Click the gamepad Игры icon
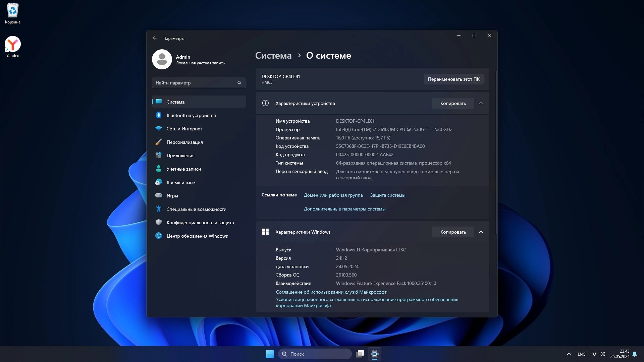Screen dimensions: 644x362 (x=159, y=195)
